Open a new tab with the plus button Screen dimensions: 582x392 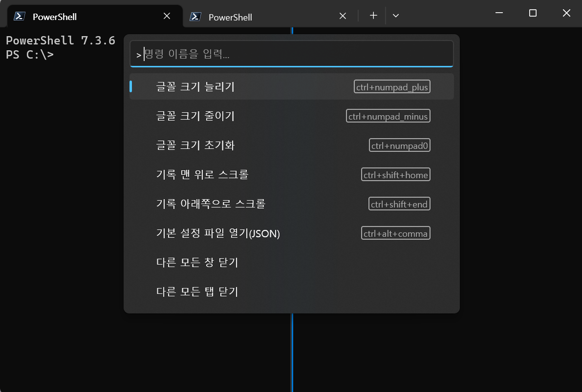click(x=373, y=16)
